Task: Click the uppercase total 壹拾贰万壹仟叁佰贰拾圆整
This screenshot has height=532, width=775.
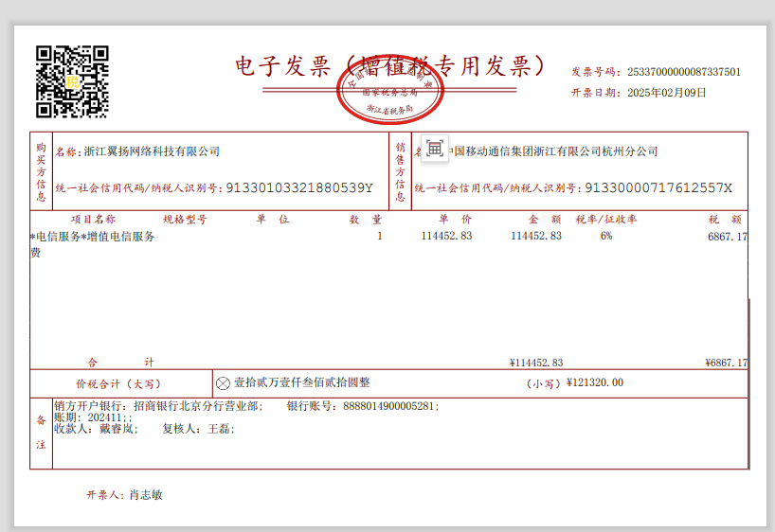Action: (x=302, y=383)
